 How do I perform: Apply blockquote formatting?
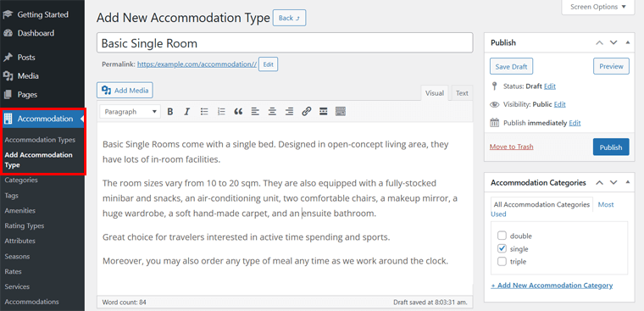238,111
